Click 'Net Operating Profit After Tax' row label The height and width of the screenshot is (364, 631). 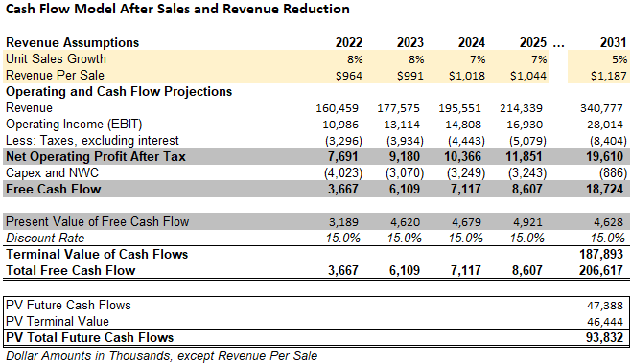(96, 156)
